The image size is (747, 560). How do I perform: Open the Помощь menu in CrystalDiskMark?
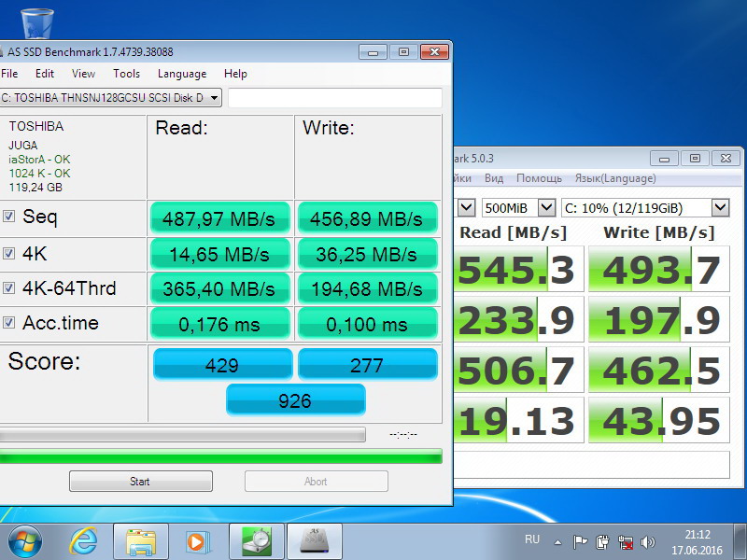pyautogui.click(x=539, y=178)
